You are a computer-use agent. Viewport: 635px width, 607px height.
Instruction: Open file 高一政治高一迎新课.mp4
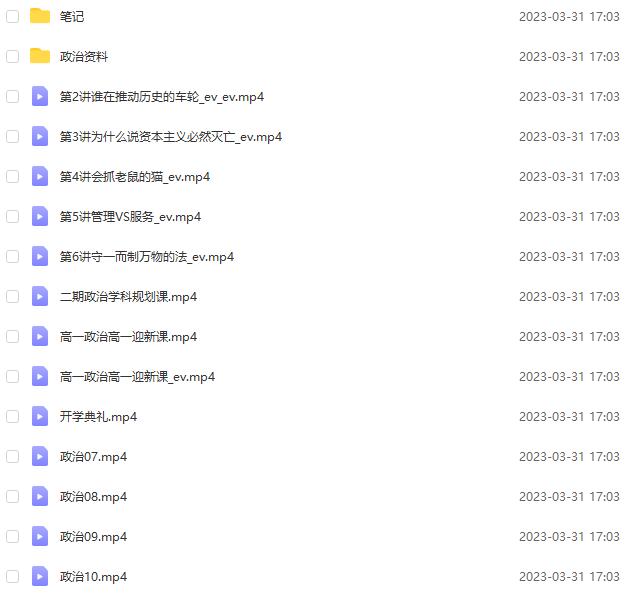click(128, 337)
